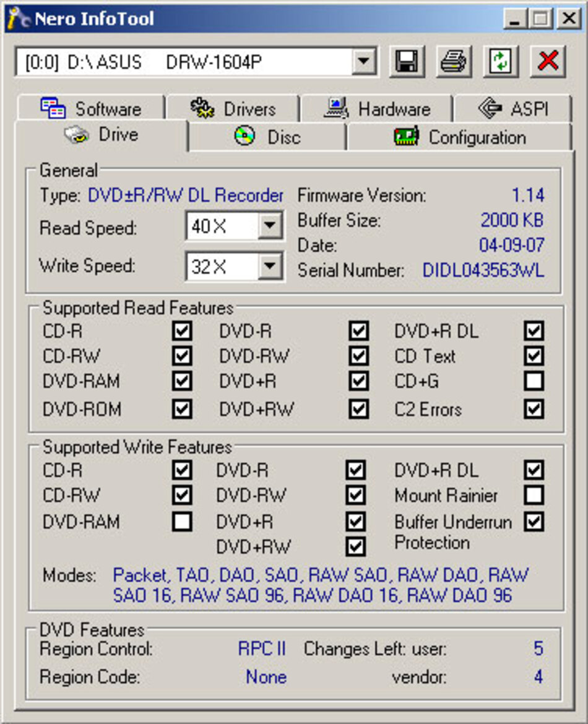The width and height of the screenshot is (588, 724).
Task: Open the Hardware tab
Action: point(377,109)
